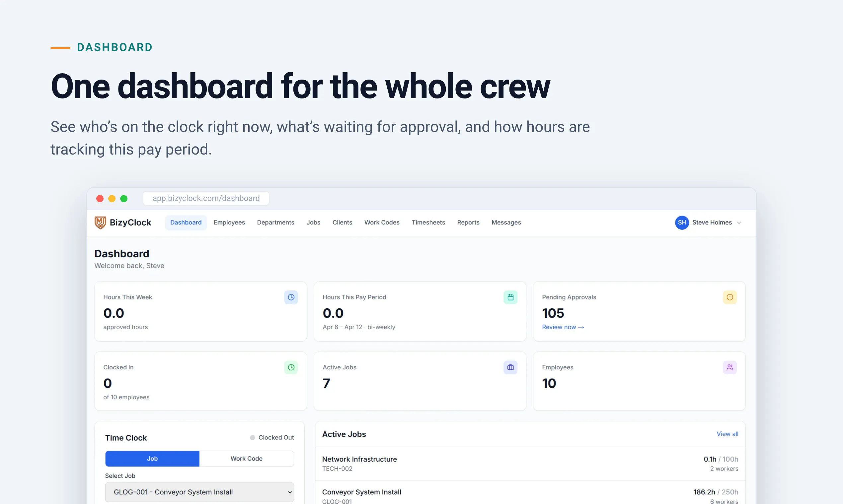Click the Review now link

[563, 327]
